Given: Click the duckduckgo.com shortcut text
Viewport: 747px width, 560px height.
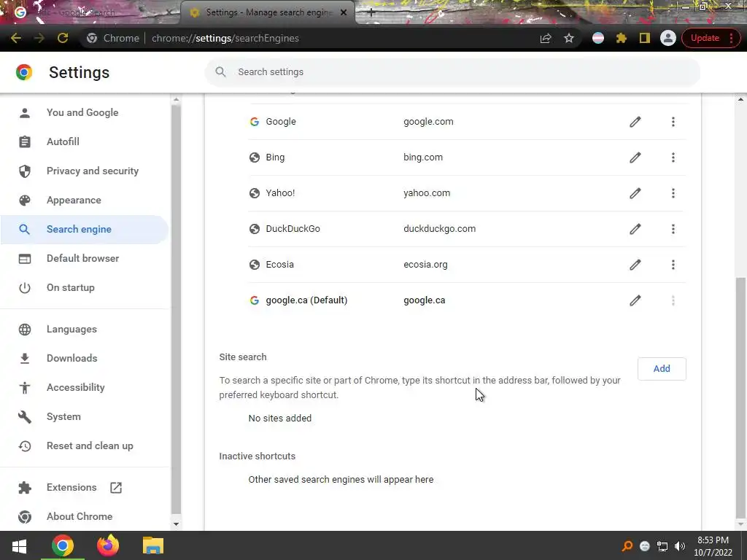Looking at the screenshot, I should coord(439,229).
